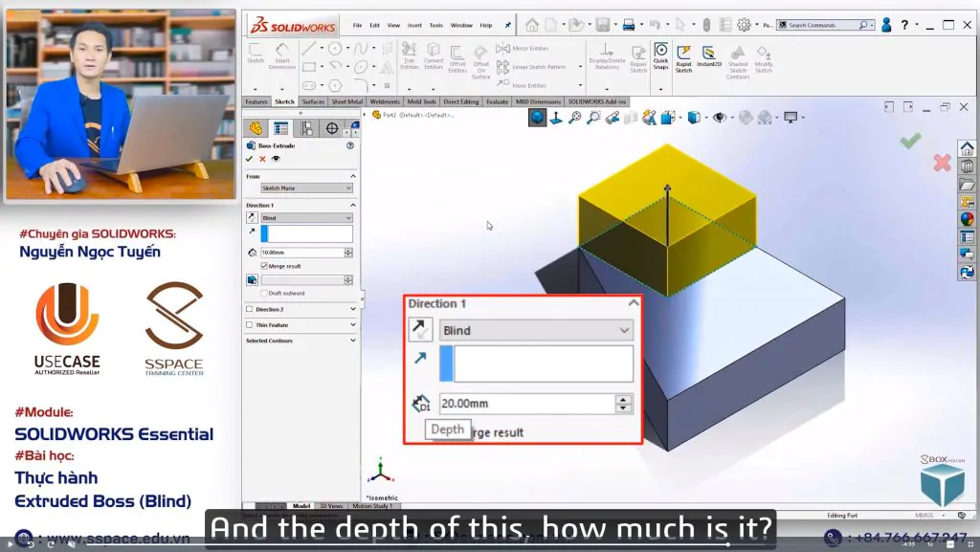
Task: Open the Blind end condition dropdown in PropertyManager
Action: [307, 218]
